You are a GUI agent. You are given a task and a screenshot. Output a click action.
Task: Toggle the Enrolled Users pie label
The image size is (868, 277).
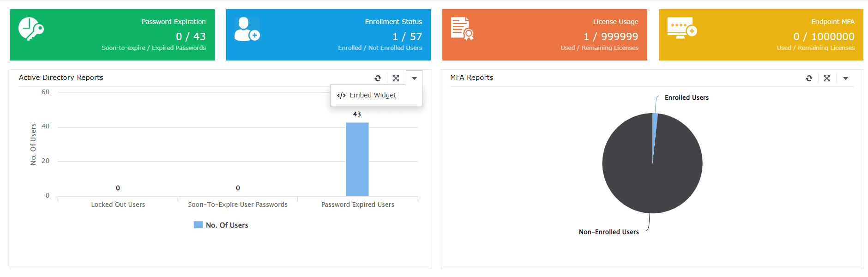tap(687, 97)
